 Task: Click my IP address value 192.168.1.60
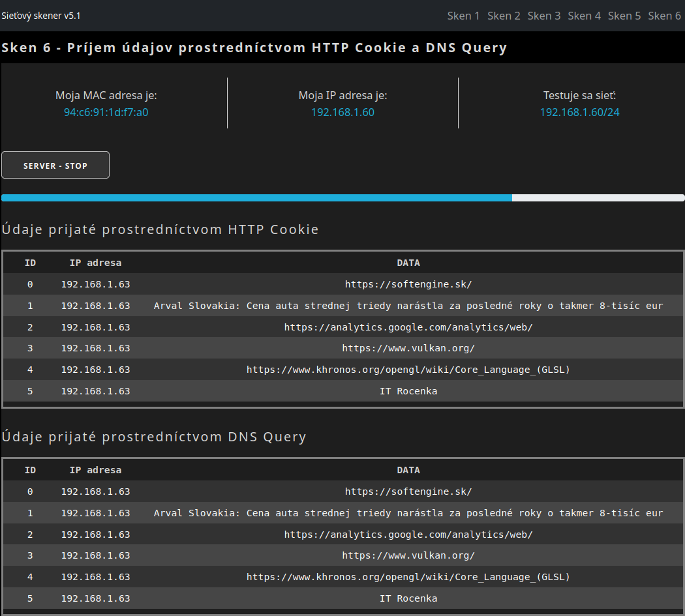pyautogui.click(x=342, y=112)
